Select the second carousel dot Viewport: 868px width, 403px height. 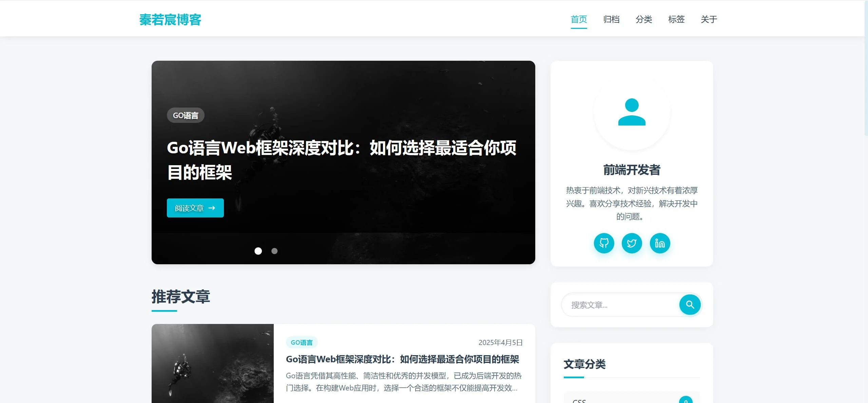pos(274,251)
